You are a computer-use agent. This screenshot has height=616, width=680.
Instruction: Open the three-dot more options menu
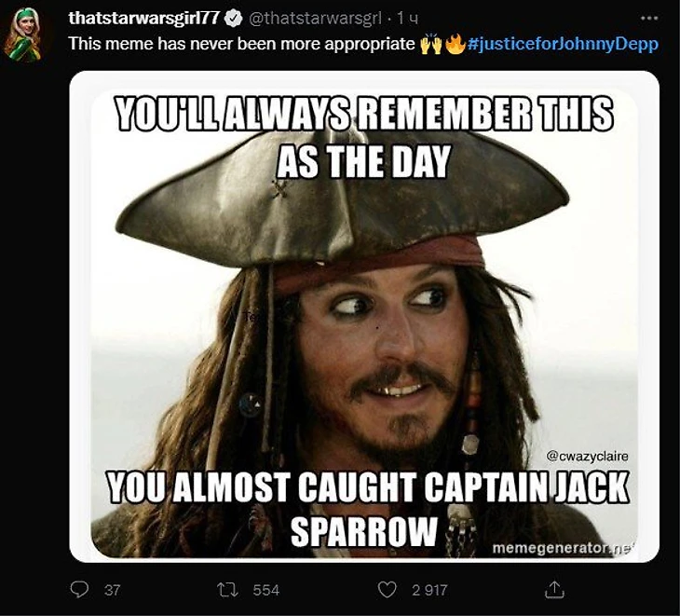pos(648,19)
